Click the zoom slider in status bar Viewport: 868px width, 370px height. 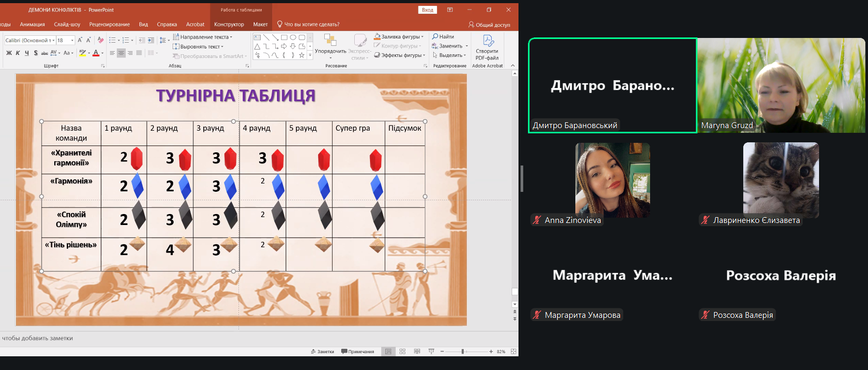point(463,352)
